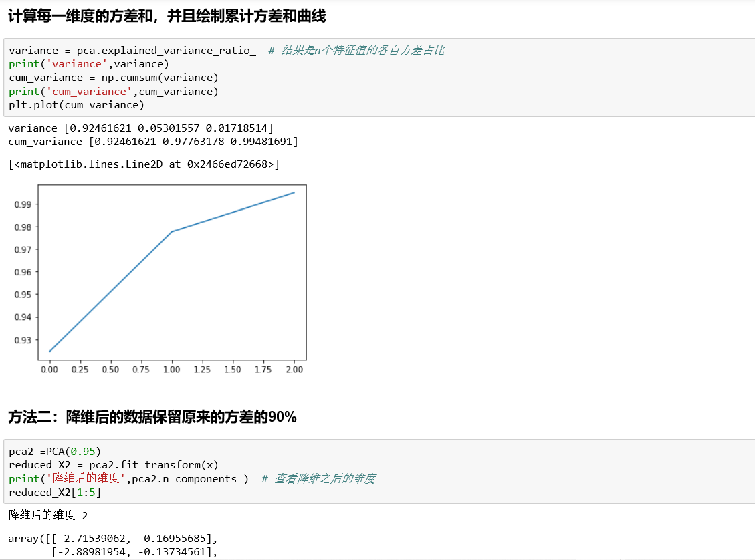Viewport: 755px width, 560px height.
Task: Click the line cum_variance = np.cumsum(variance)
Action: [x=114, y=78]
